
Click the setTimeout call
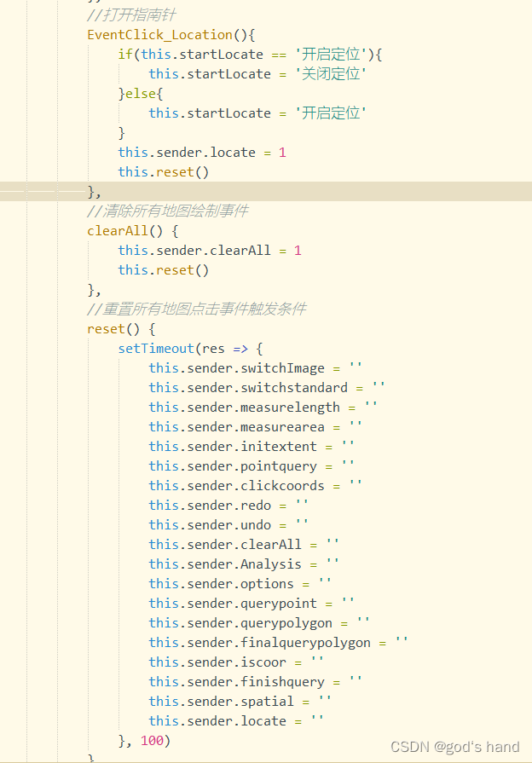155,349
